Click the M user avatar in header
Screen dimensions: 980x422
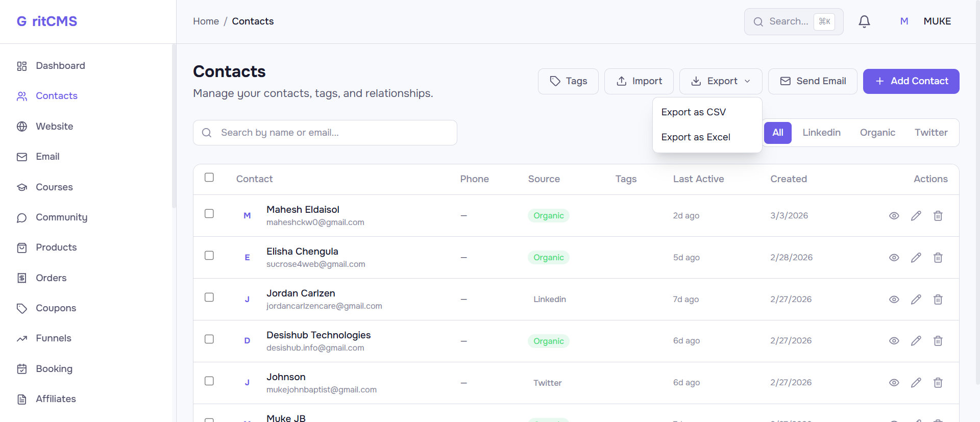coord(904,21)
